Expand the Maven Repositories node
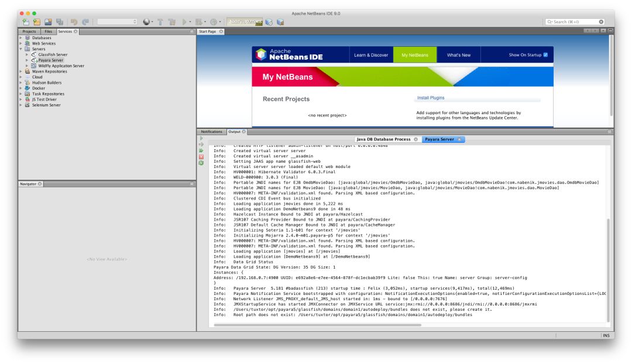This screenshot has height=364, width=632. point(21,71)
